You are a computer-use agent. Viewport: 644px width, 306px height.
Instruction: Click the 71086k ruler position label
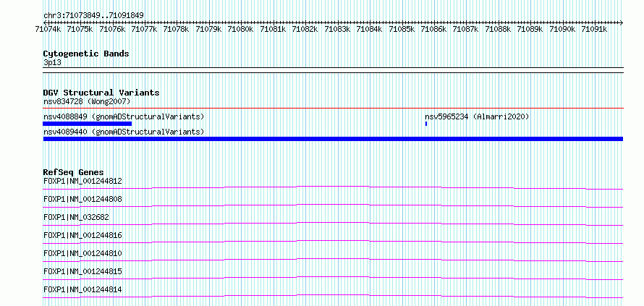(x=434, y=29)
